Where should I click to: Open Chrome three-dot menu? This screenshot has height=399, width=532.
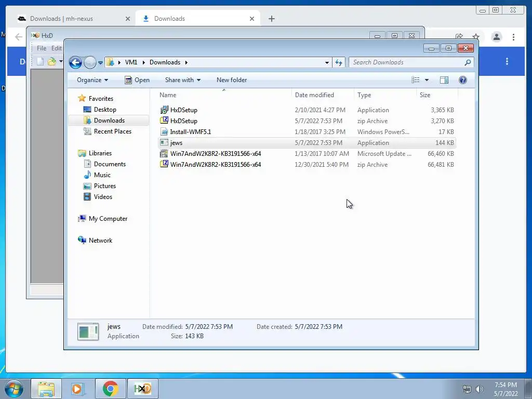513,37
